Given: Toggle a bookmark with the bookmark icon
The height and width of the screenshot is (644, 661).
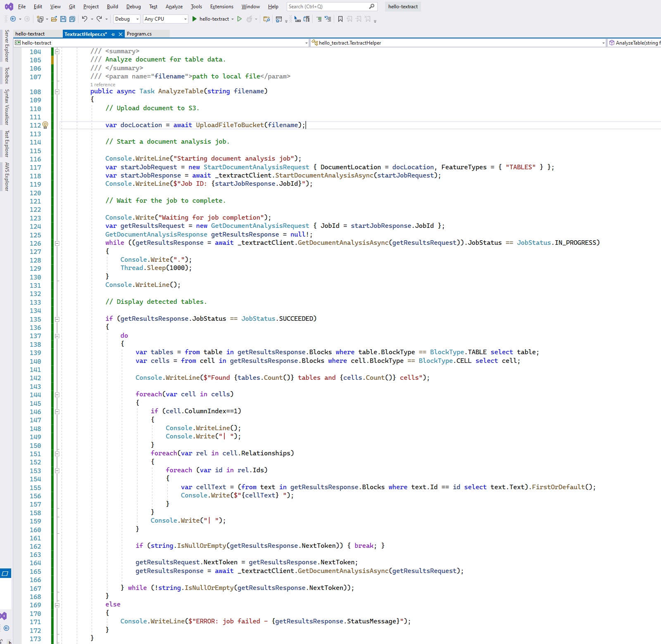Looking at the screenshot, I should (x=340, y=19).
